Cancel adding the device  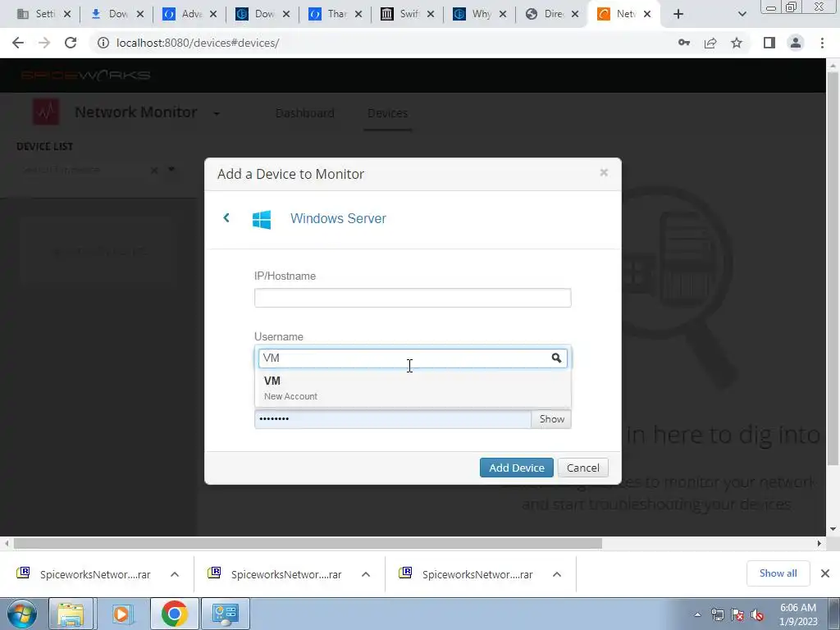click(x=583, y=468)
